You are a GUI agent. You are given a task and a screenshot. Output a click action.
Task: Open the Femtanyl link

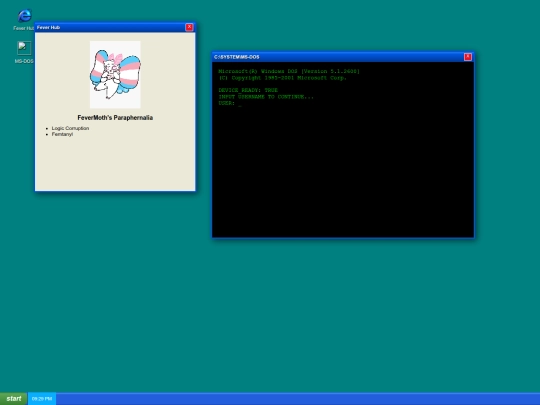[62, 134]
